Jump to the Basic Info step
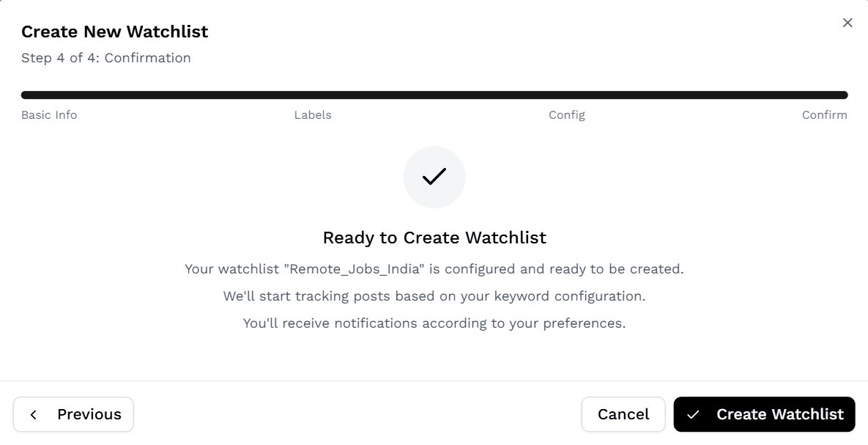Screen dimensions: 868x445 [x=49, y=115]
